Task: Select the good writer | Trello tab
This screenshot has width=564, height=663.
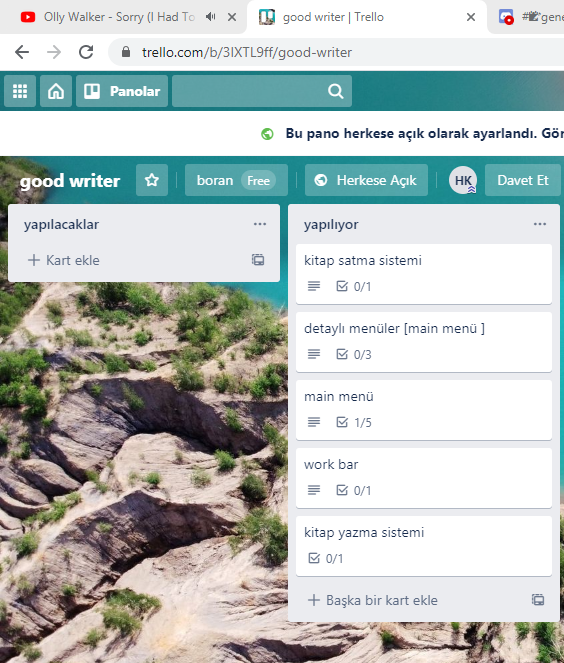Action: (366, 17)
